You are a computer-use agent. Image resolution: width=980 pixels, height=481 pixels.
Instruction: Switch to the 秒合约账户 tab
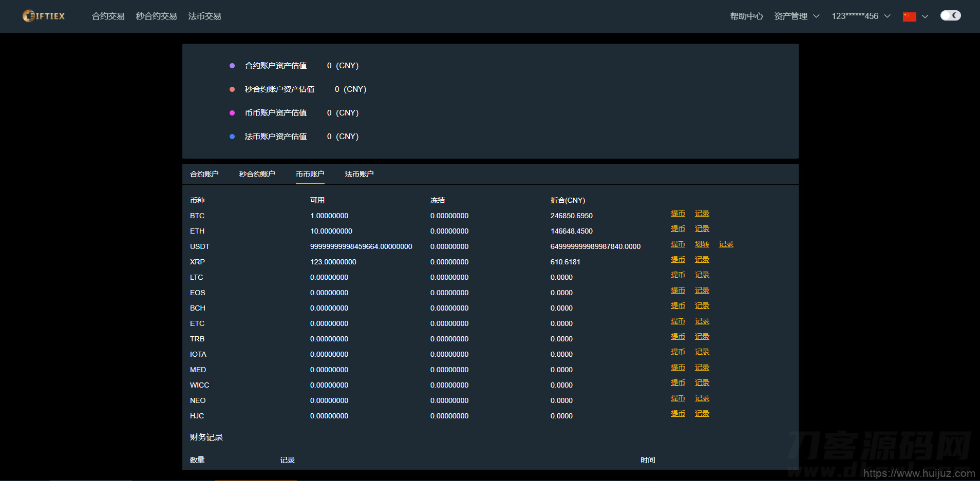point(257,174)
